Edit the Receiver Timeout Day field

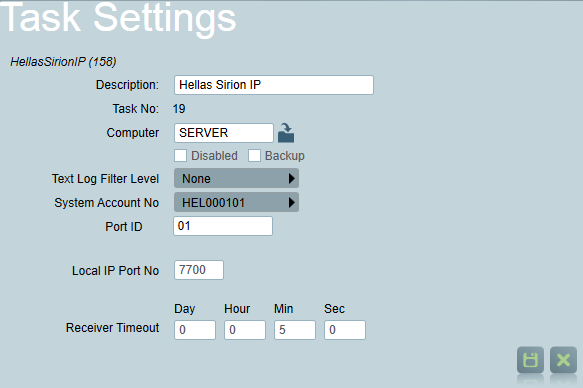coord(195,330)
